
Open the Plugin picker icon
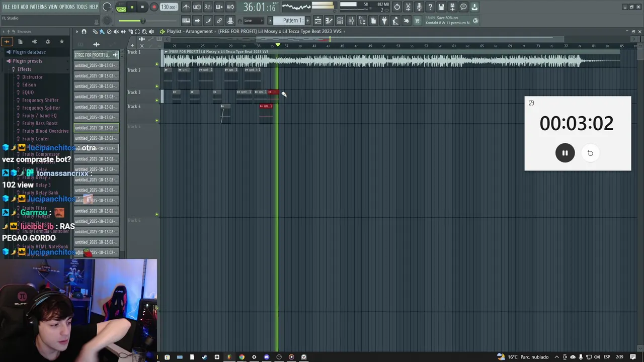click(384, 21)
